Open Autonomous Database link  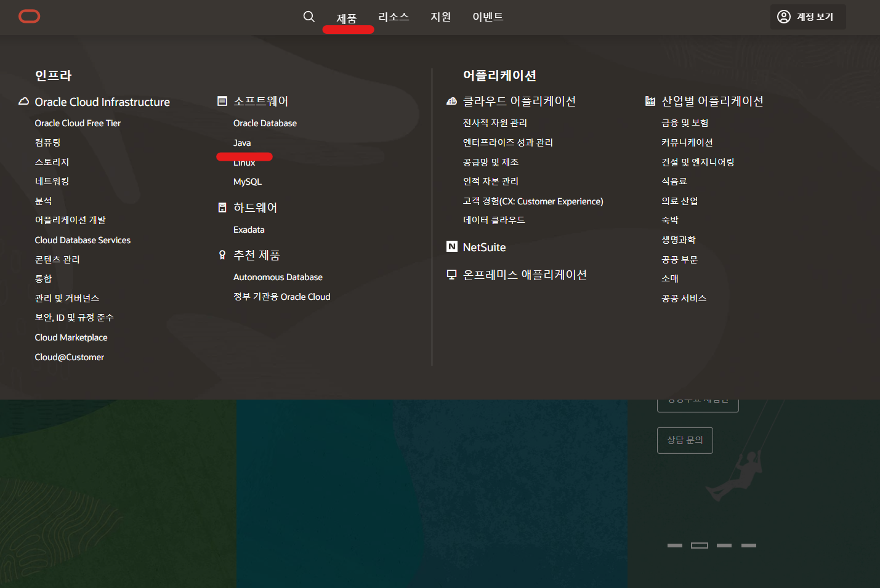tap(278, 277)
